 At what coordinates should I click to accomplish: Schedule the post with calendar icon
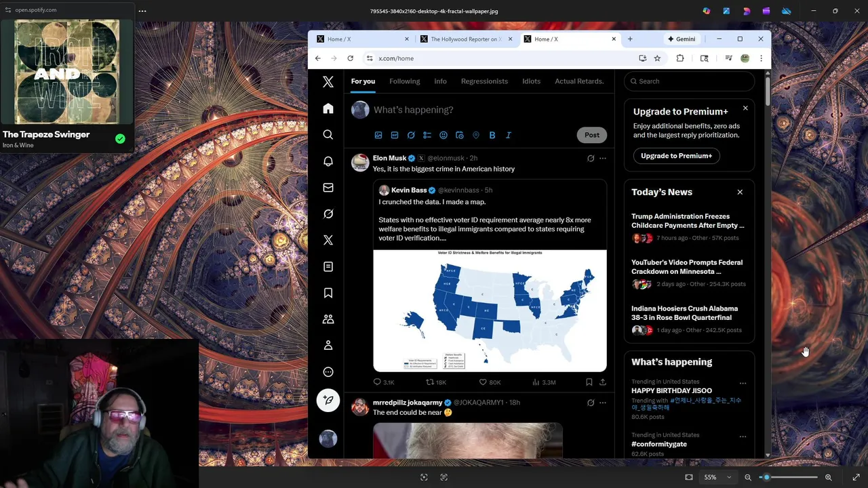[x=460, y=135]
